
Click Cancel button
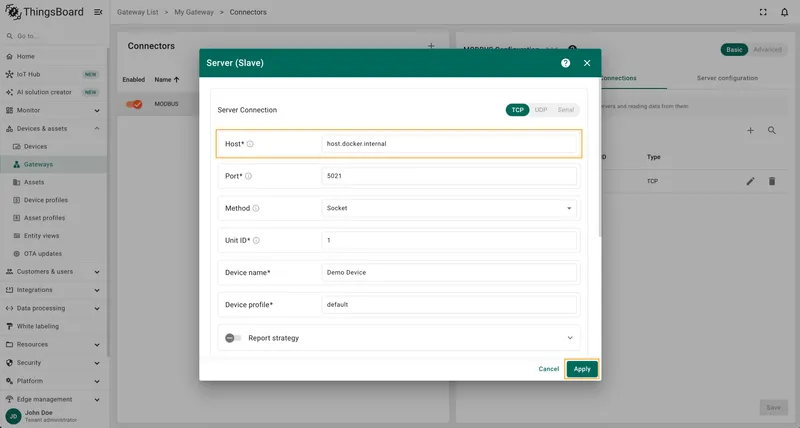[x=548, y=369]
